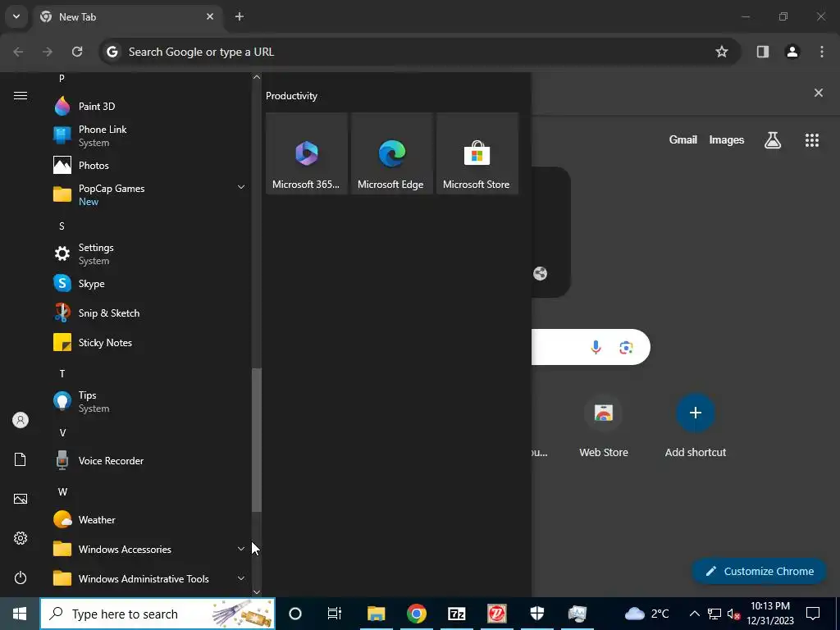
Task: Click the app list scroll down arrow
Action: (x=257, y=592)
